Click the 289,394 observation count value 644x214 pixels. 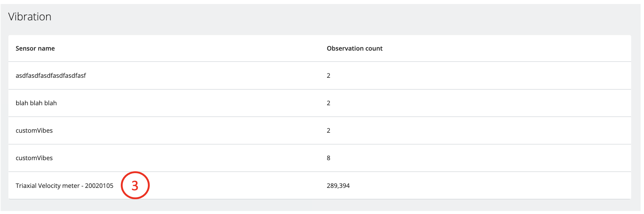coord(338,186)
